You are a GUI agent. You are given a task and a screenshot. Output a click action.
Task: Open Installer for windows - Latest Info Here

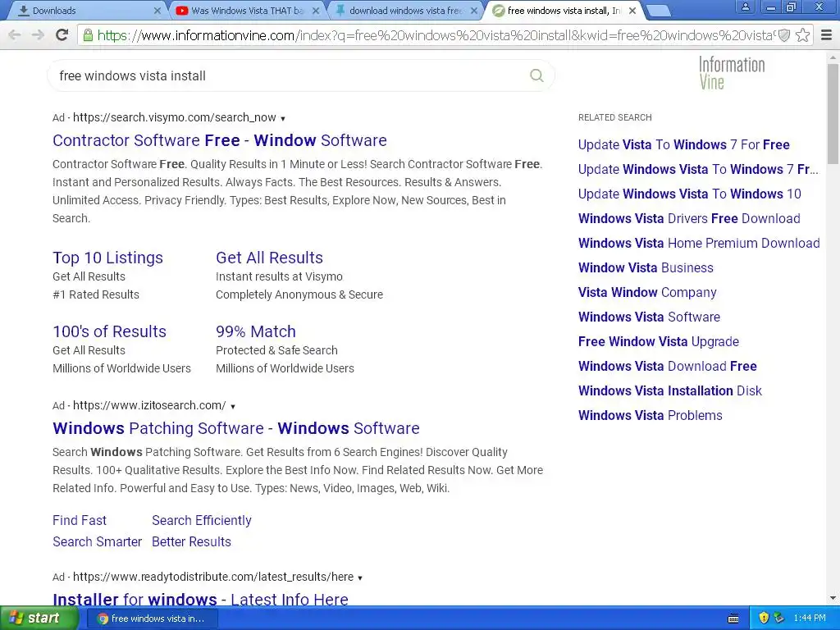tap(200, 600)
